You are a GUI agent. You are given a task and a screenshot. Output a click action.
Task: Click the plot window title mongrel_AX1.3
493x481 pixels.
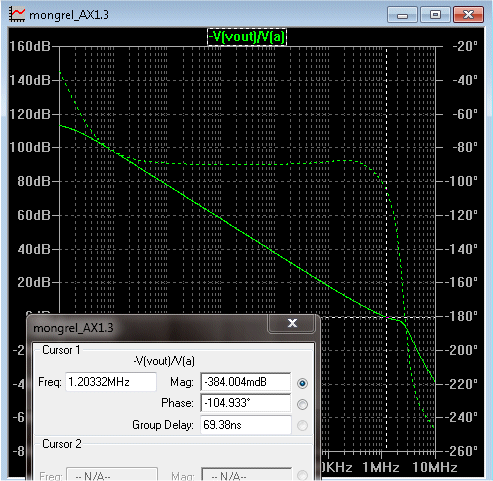69,15
